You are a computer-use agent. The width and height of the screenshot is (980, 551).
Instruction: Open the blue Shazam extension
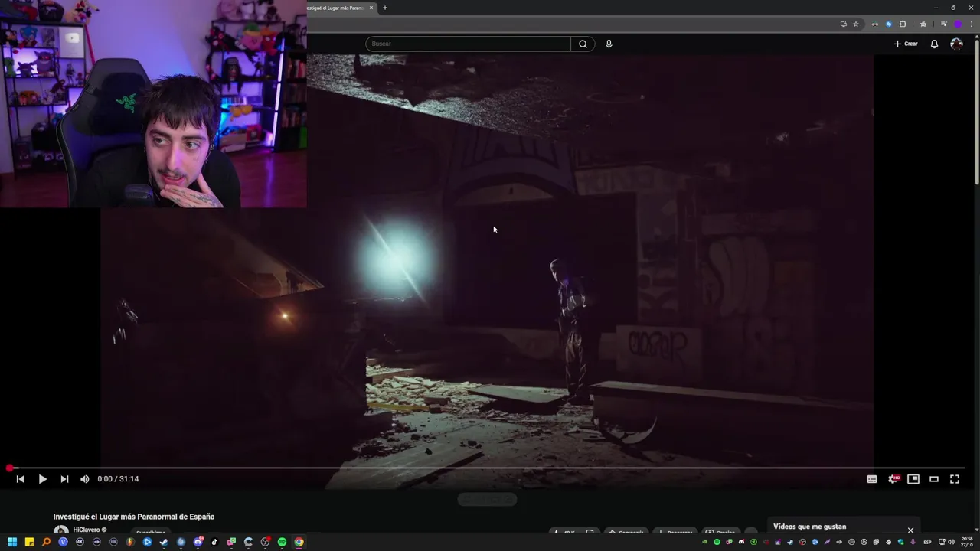(889, 24)
